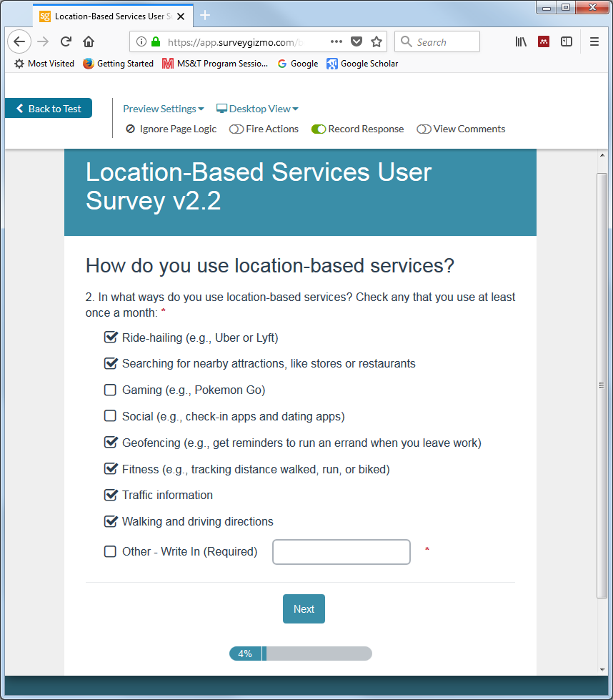Click 'How do you use location-based services?' heading
613x700 pixels.
(270, 265)
